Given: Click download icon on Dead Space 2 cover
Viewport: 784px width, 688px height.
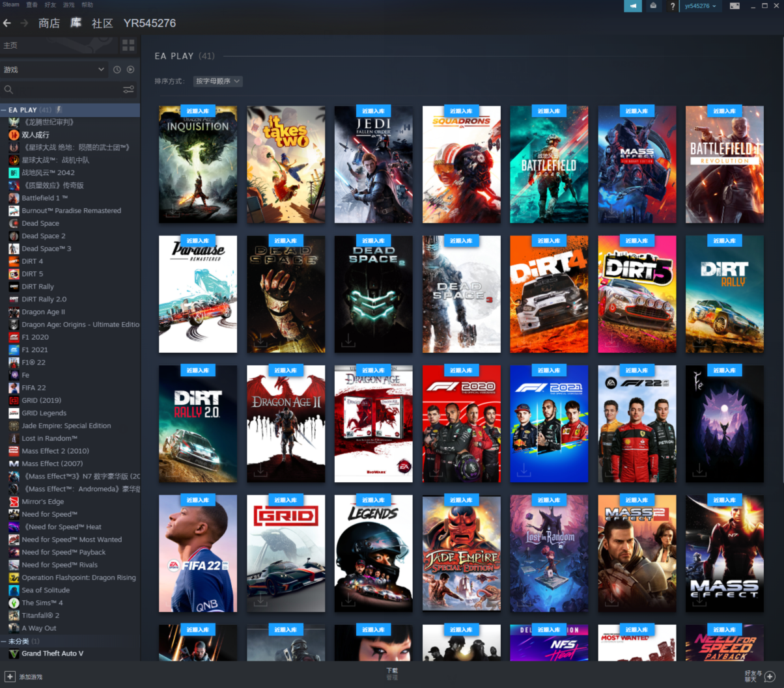Looking at the screenshot, I should [348, 340].
